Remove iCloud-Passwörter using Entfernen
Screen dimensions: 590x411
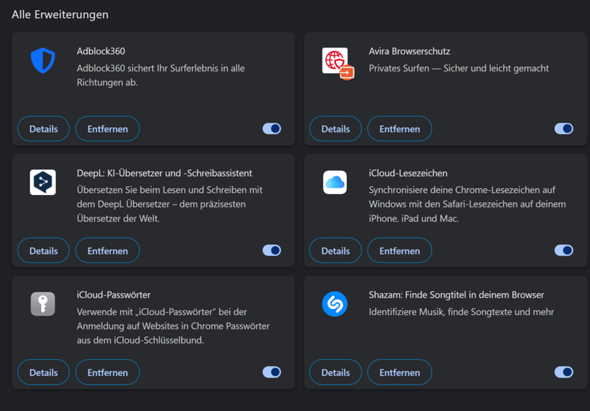(108, 372)
